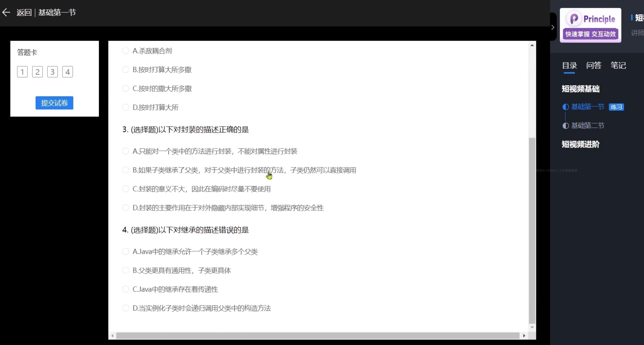644x345 pixels.
Task: Collapse the right sidebar with chevron
Action: pyautogui.click(x=553, y=27)
